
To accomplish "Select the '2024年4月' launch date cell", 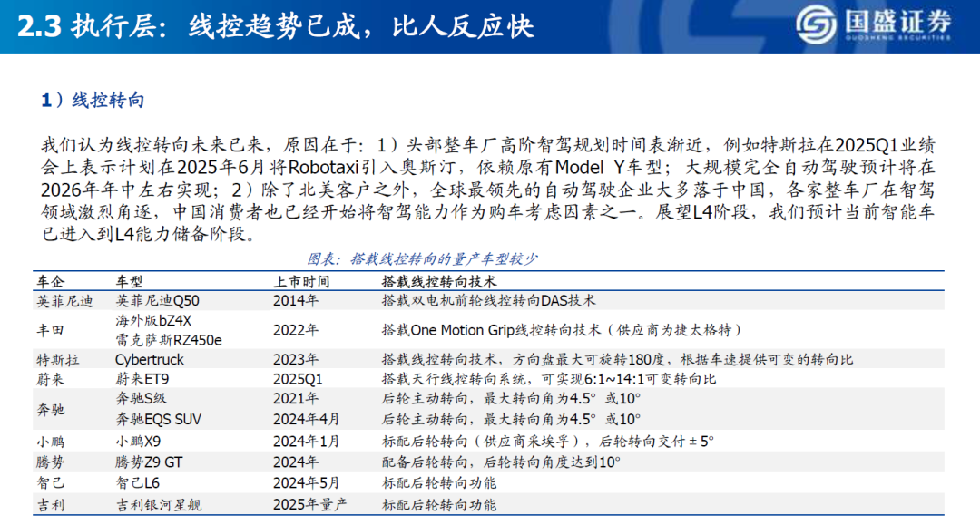I will (307, 420).
